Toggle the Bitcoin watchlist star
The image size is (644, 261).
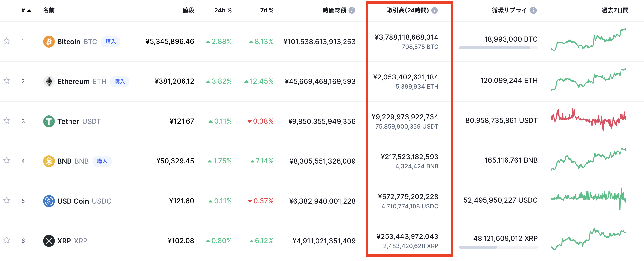click(7, 41)
